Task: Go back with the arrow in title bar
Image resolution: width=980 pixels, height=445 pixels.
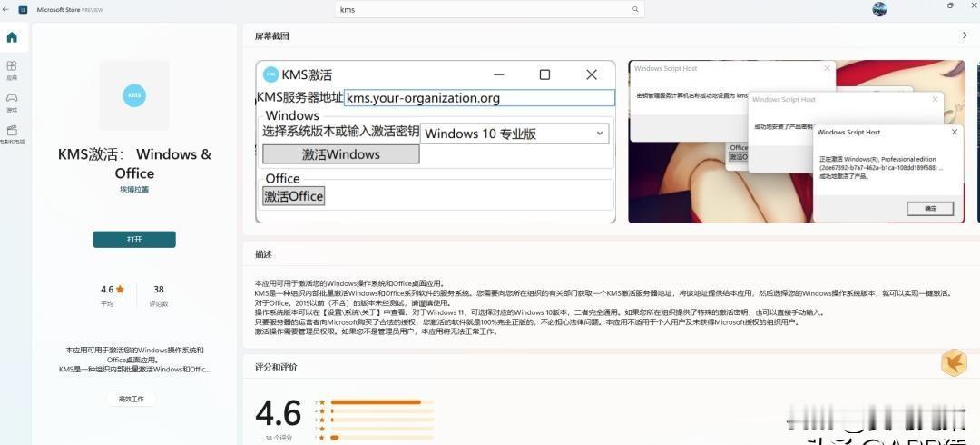Action: 6,9
